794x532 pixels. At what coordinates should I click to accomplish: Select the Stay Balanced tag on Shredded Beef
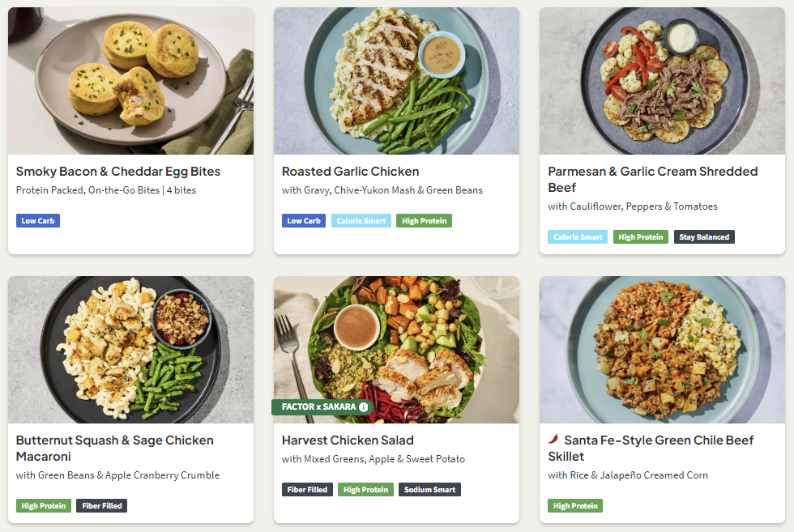pos(704,237)
